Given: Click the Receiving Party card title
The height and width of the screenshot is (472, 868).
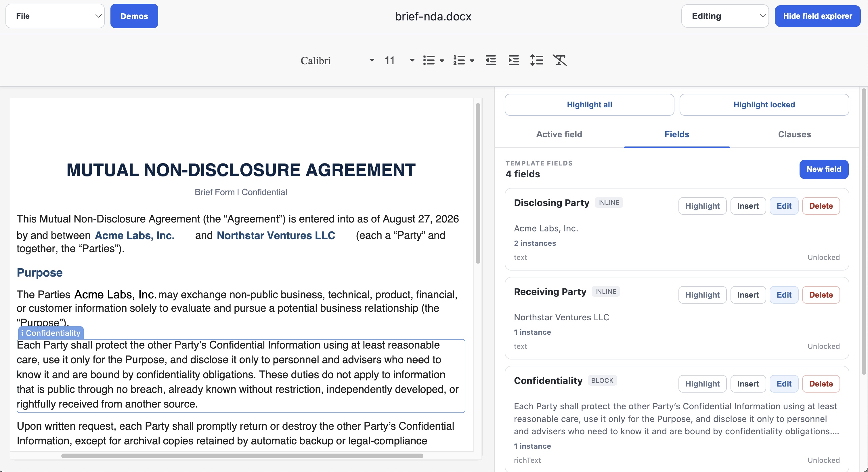Looking at the screenshot, I should point(550,292).
